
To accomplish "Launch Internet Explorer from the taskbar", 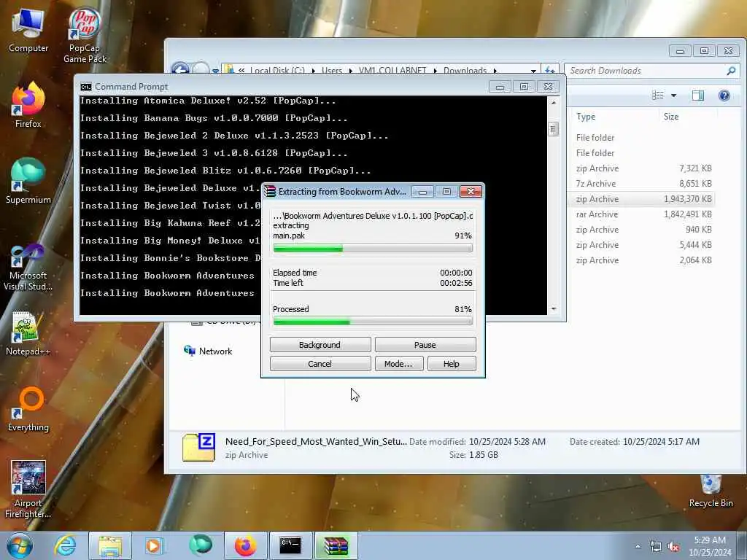I will 65,545.
